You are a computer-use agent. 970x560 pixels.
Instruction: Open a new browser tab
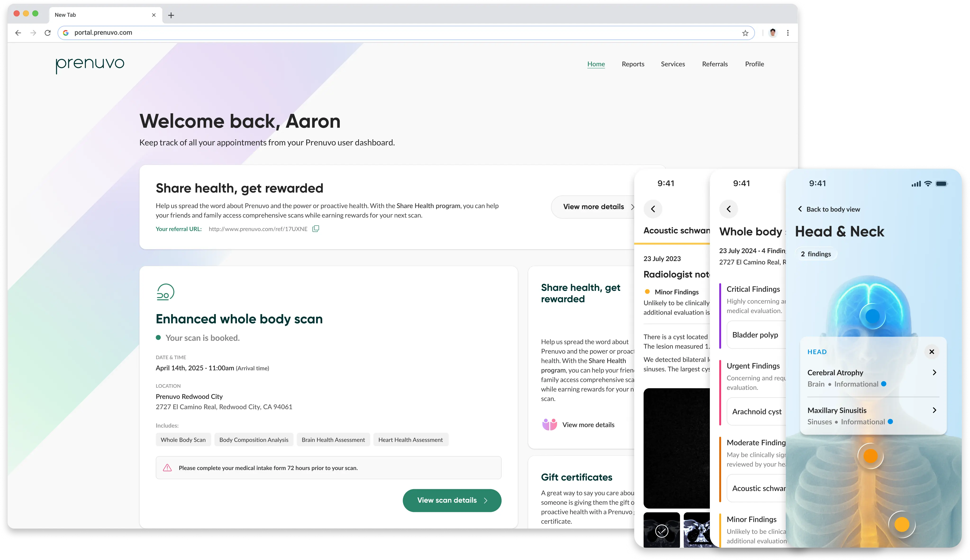tap(171, 15)
